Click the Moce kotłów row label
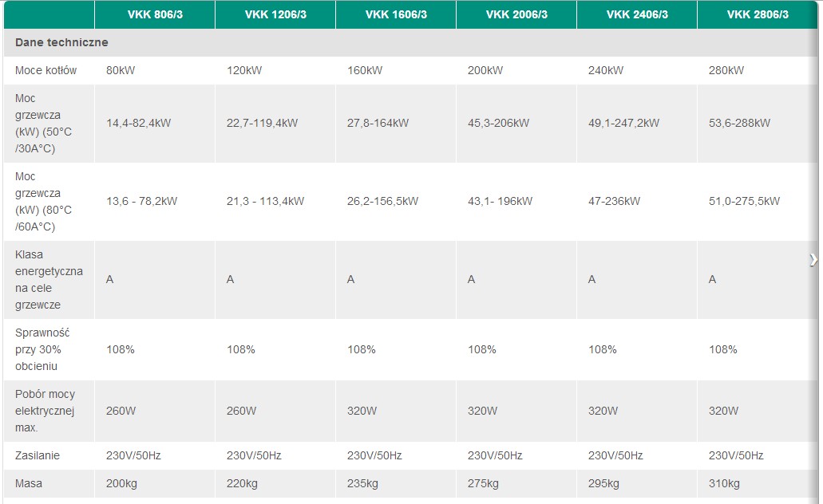 pos(46,70)
